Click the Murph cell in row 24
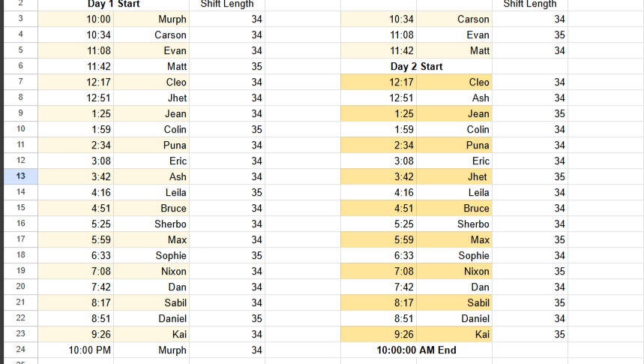This screenshot has height=364, width=644. tap(151, 350)
